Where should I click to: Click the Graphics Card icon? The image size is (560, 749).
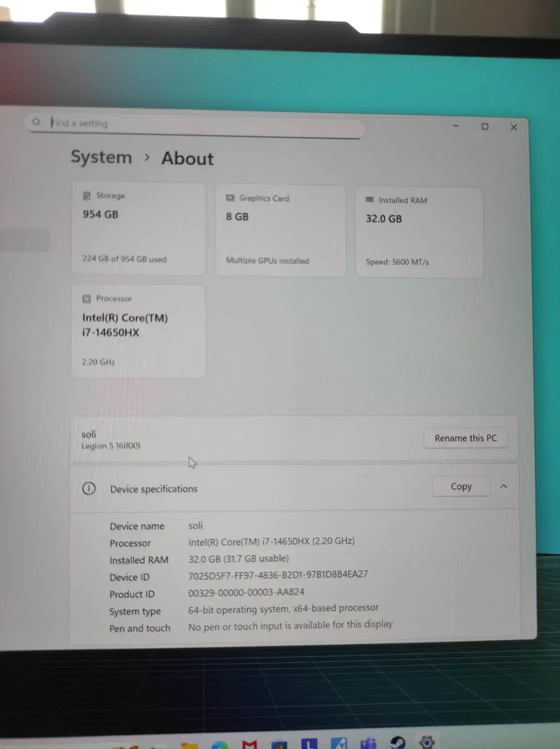(230, 198)
